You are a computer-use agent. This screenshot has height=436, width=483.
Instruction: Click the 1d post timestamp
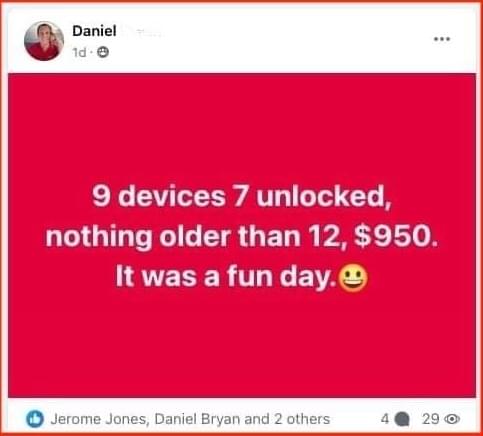[x=80, y=52]
